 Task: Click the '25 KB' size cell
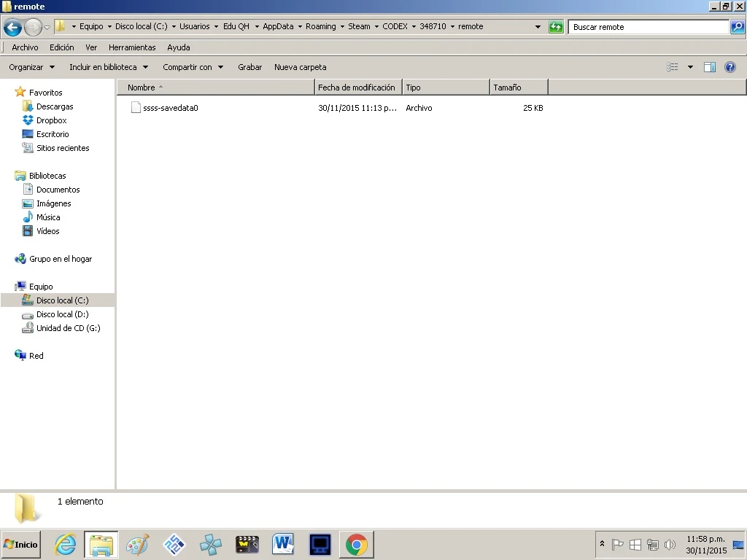pos(533,108)
